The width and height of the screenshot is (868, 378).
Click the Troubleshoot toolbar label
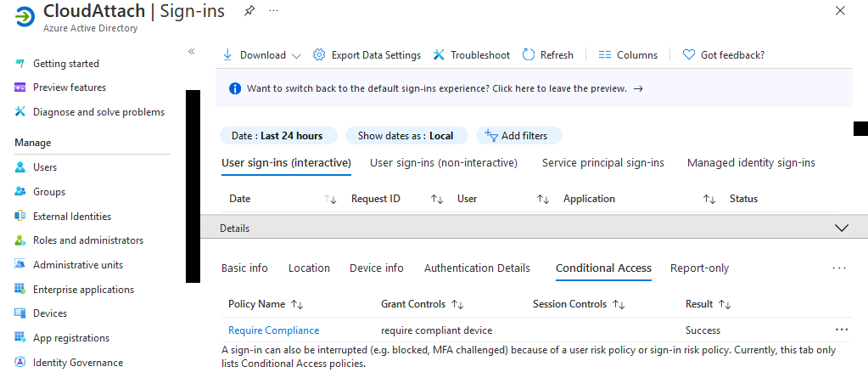[480, 55]
